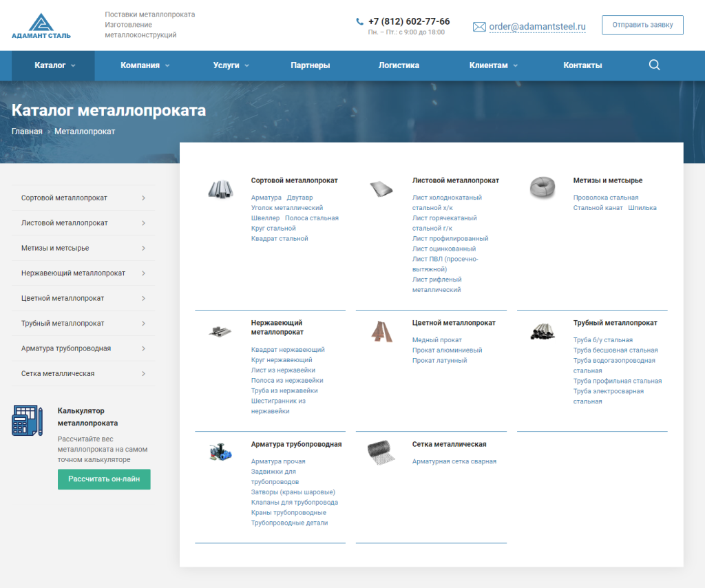Click Отправить заявку button
This screenshot has height=588, width=705.
(642, 25)
